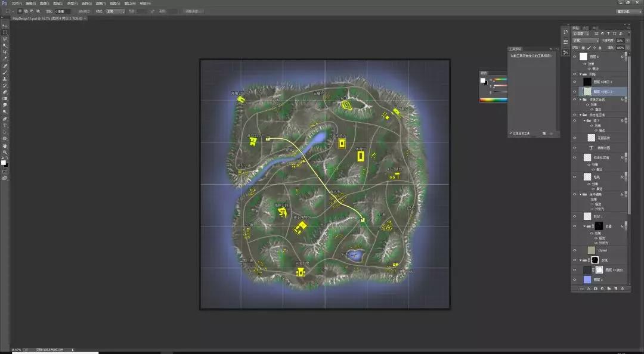Image resolution: width=644 pixels, height=354 pixels.
Task: Collapse the 标志性区域 layer group
Action: coord(580,115)
